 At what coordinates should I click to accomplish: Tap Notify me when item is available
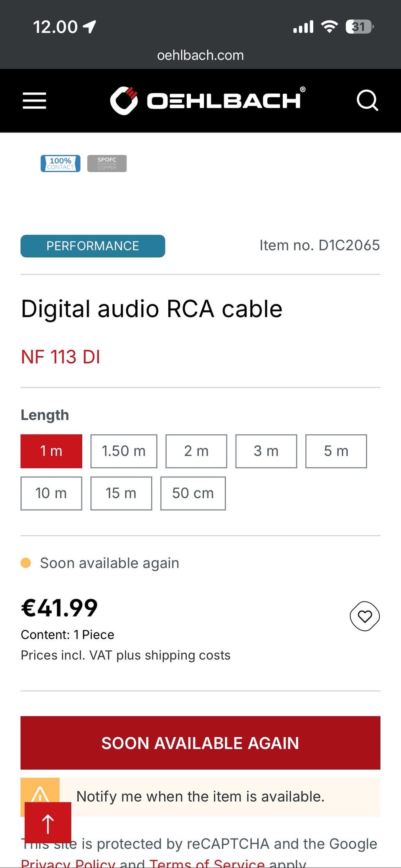pos(200,797)
